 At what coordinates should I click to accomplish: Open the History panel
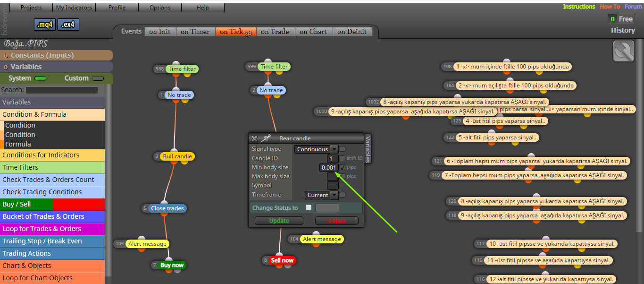[x=623, y=30]
